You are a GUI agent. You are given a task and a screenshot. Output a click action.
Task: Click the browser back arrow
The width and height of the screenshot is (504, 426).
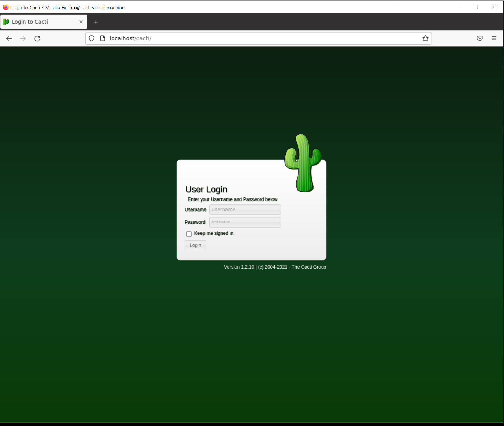[9, 39]
